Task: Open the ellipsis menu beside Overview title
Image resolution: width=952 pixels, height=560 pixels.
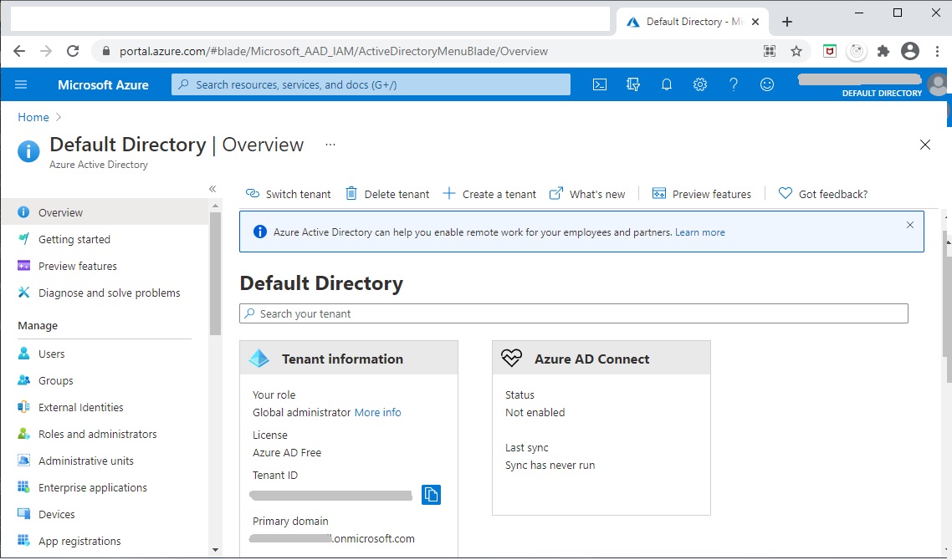Action: (x=330, y=145)
